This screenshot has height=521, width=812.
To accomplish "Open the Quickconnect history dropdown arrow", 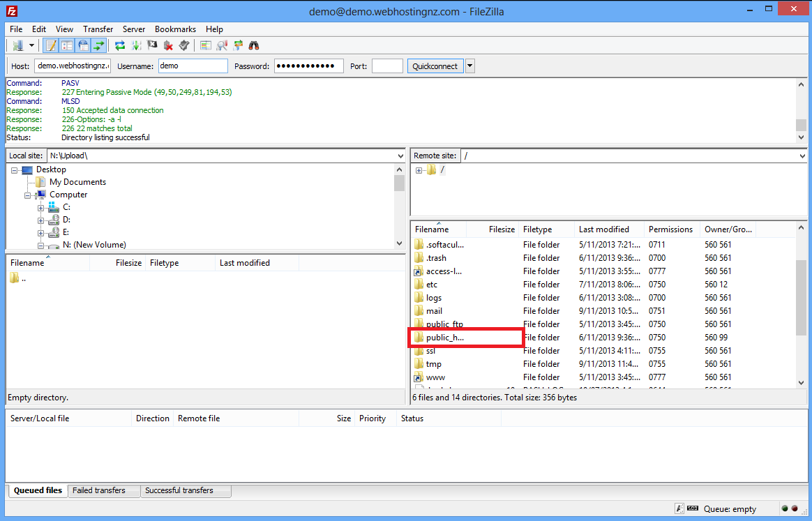I will tap(469, 66).
